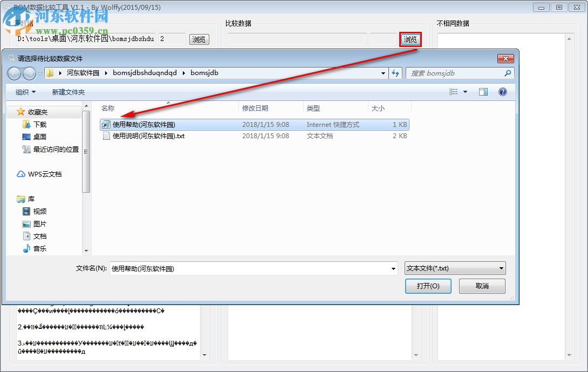Select the 使用帮助(河东软件园) shortcut icon

[106, 124]
